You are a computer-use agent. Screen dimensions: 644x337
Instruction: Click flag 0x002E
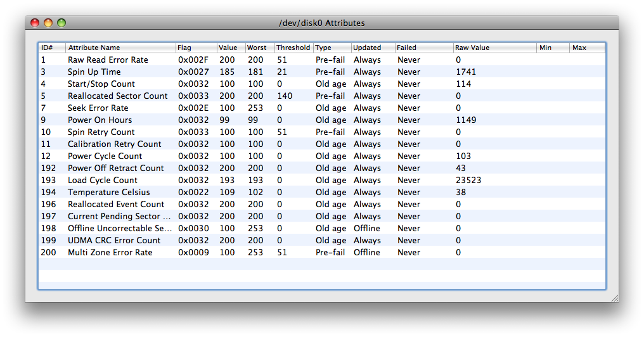tap(193, 108)
